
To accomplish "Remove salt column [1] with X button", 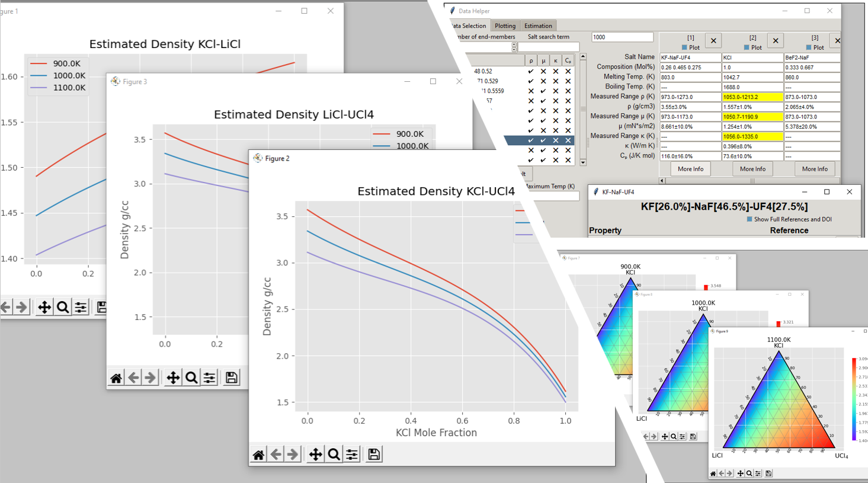I will (x=713, y=41).
